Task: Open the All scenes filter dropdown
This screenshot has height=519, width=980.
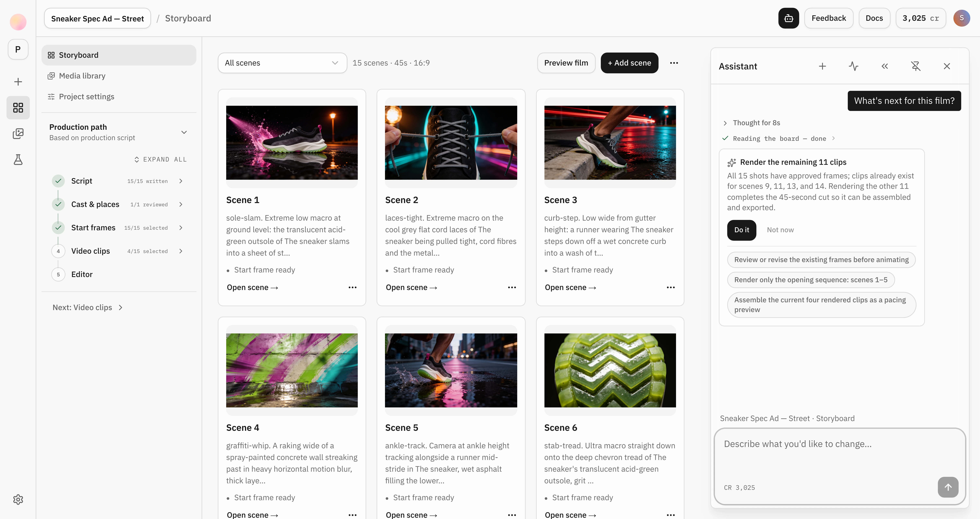Action: 282,63
